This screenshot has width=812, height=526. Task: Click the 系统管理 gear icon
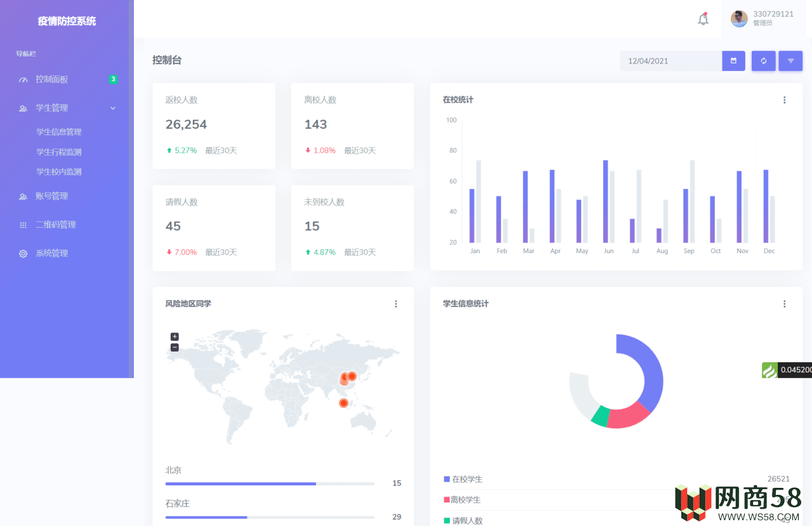[x=23, y=254]
